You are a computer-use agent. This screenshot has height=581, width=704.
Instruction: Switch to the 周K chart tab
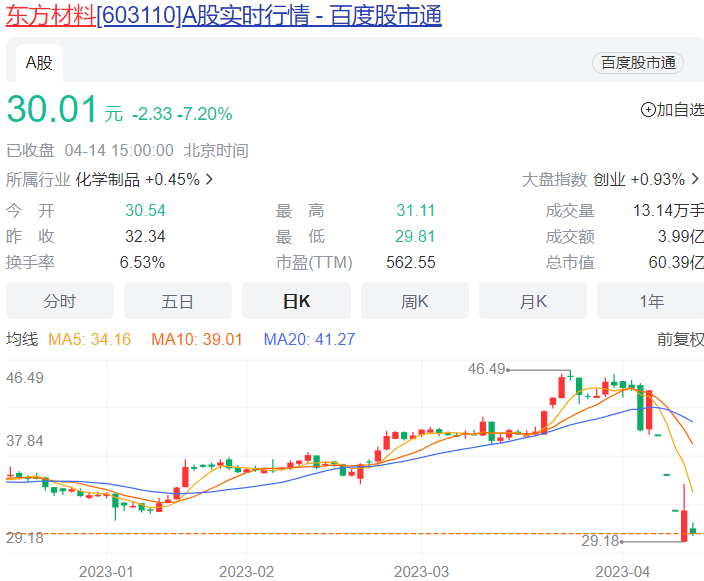coord(415,301)
